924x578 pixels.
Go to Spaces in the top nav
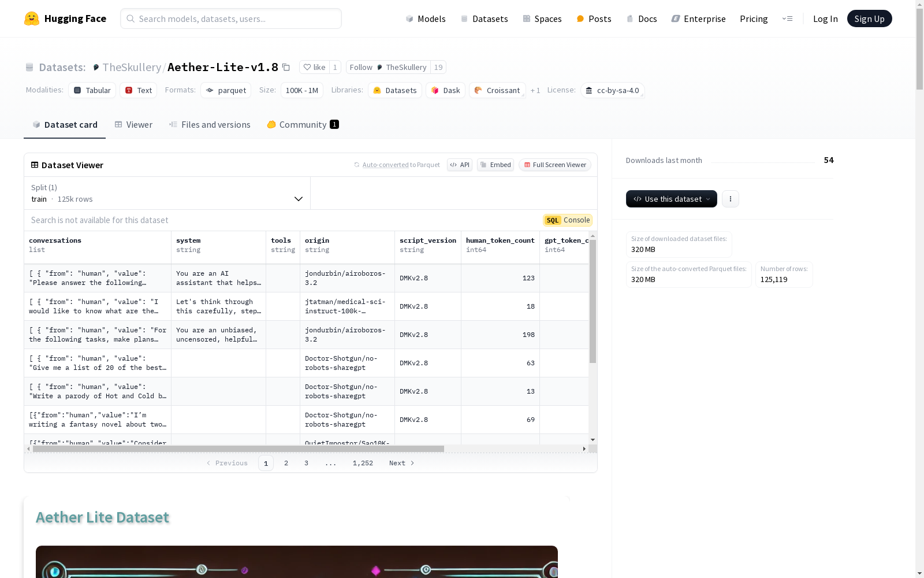[x=542, y=18]
